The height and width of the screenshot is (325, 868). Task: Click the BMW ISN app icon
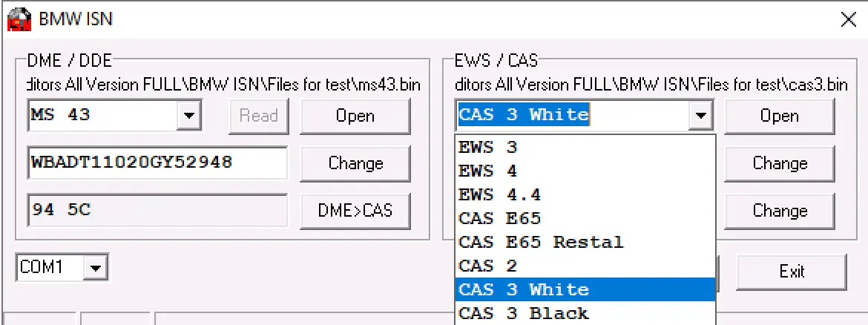click(x=19, y=19)
